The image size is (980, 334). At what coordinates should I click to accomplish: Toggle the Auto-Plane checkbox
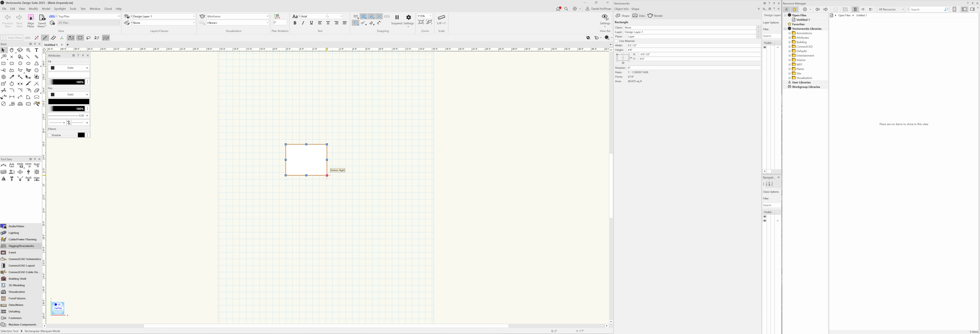(x=4, y=38)
